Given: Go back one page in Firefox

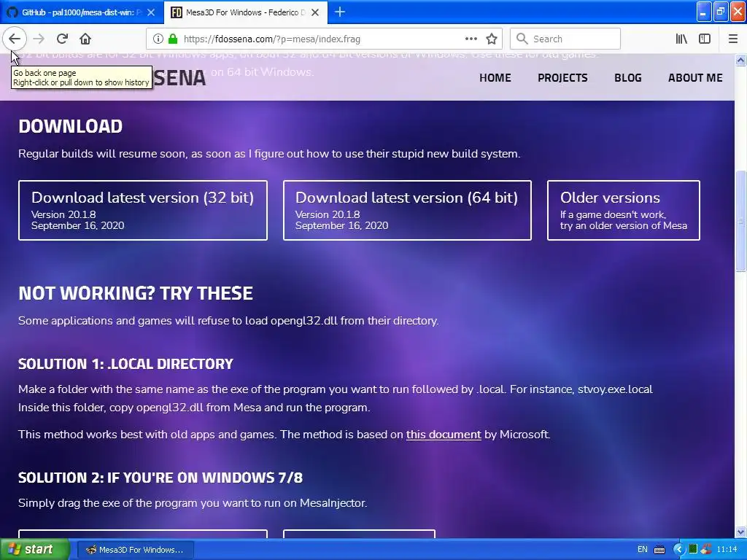Looking at the screenshot, I should click(x=15, y=39).
